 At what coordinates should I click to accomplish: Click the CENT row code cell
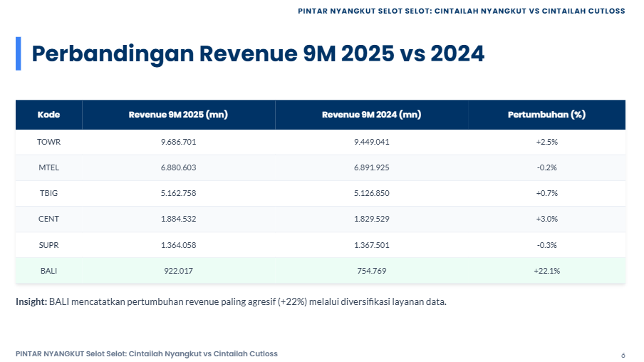49,219
